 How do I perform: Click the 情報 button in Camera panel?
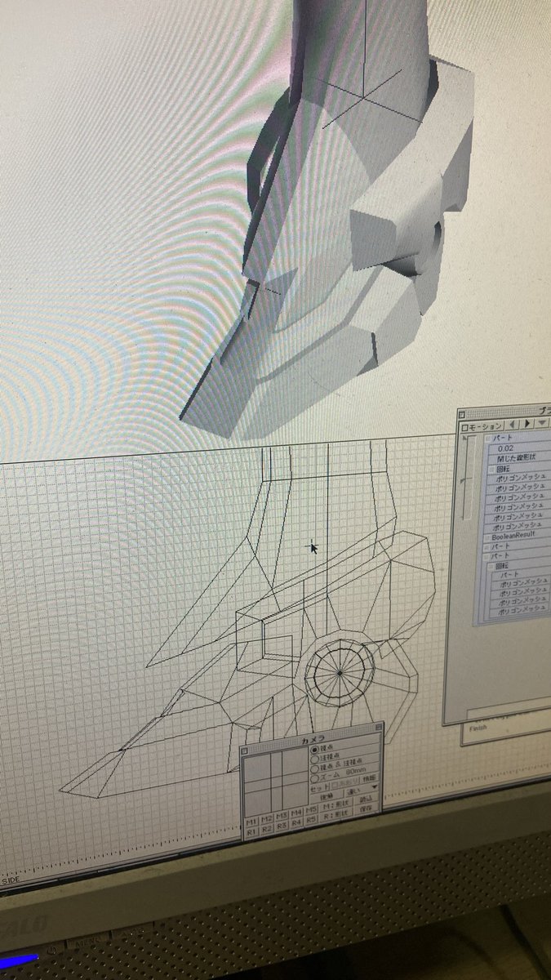pos(369,779)
